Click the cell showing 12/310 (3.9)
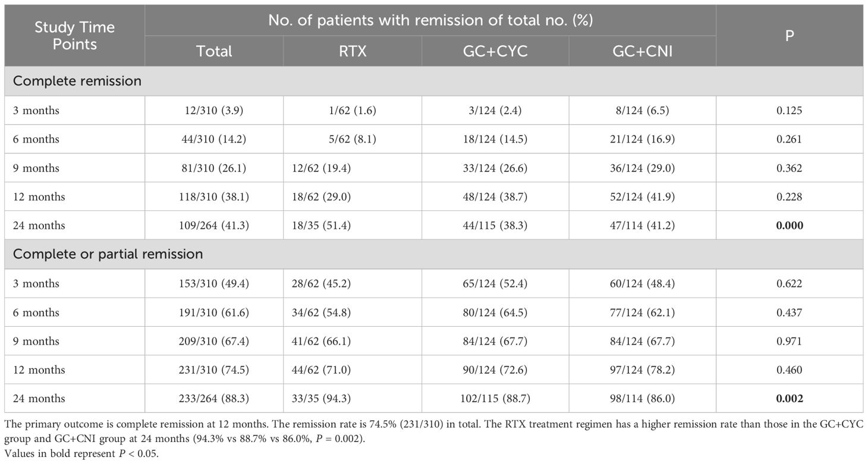 click(214, 111)
